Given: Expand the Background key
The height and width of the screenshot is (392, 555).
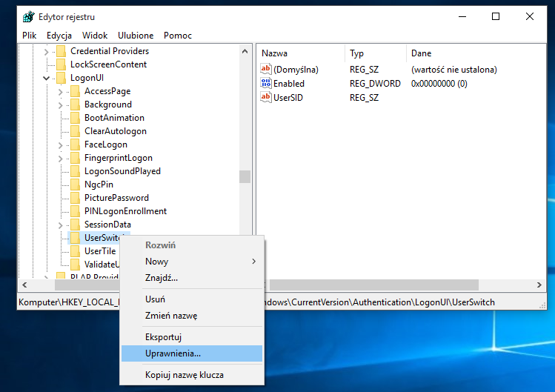Looking at the screenshot, I should click(x=61, y=105).
